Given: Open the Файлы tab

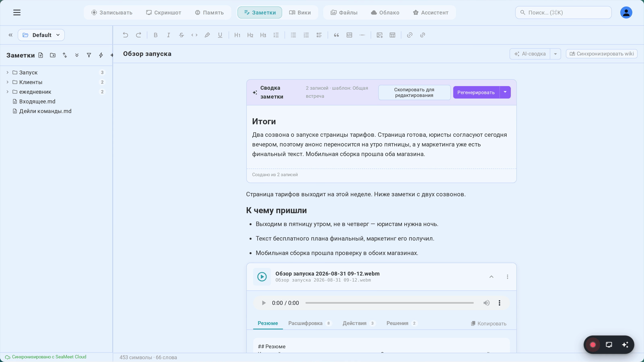Looking at the screenshot, I should click(x=344, y=12).
